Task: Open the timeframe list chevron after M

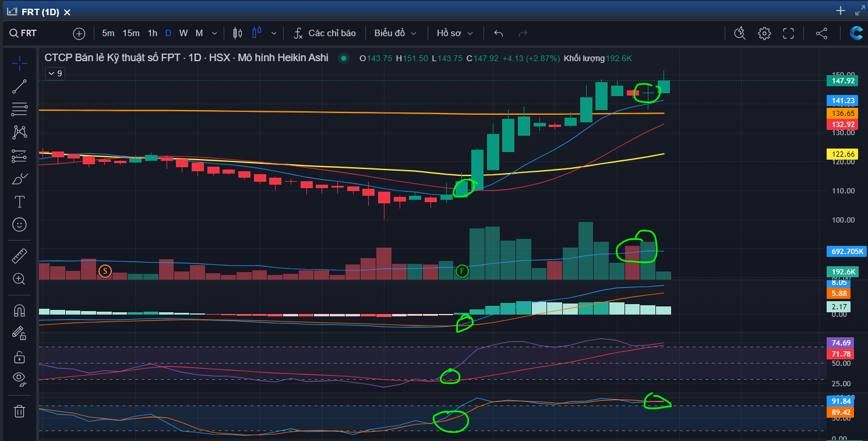Action: pos(214,33)
